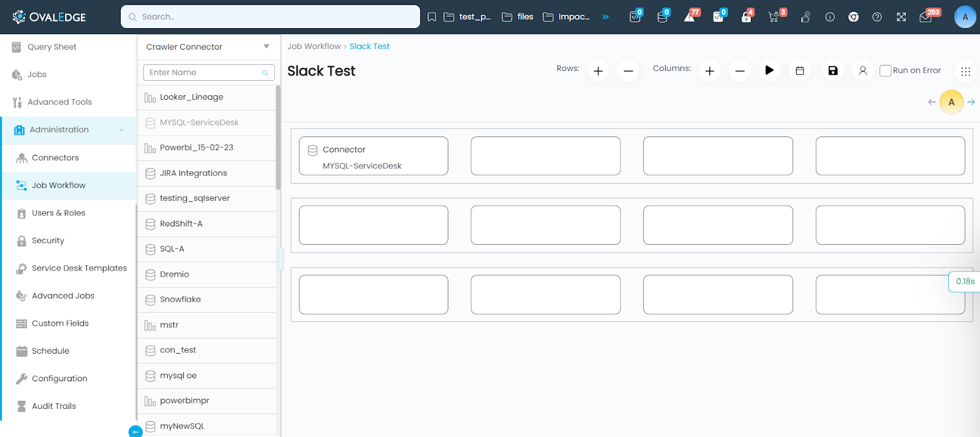
Task: Open the Crawler Connector dropdown
Action: point(207,47)
